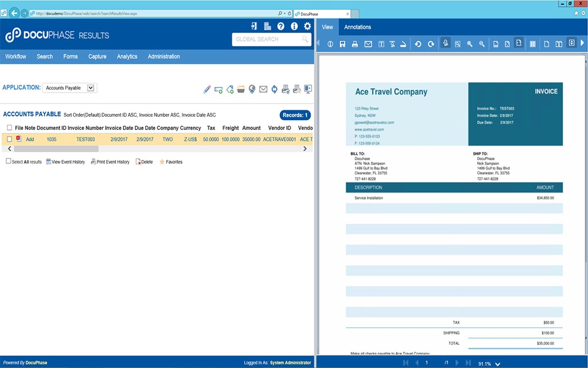Click the ACETRAVE0001 vendor ID cell
This screenshot has width=588, height=368.
pyautogui.click(x=280, y=139)
